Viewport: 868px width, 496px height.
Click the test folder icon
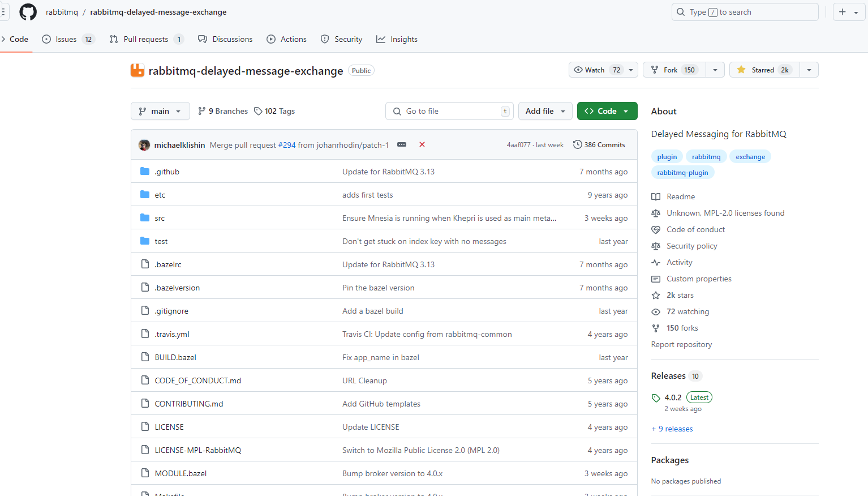[x=145, y=241]
